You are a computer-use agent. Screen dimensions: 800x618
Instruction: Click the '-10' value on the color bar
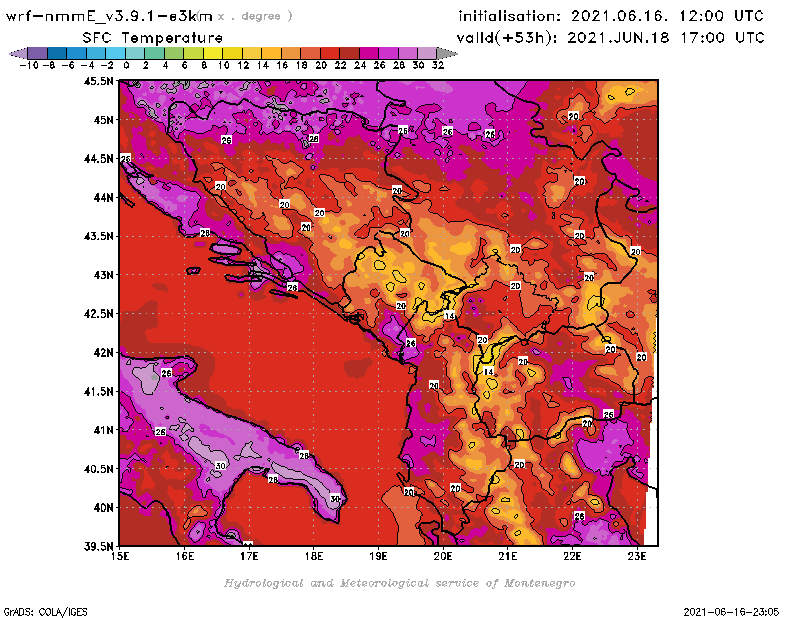29,65
